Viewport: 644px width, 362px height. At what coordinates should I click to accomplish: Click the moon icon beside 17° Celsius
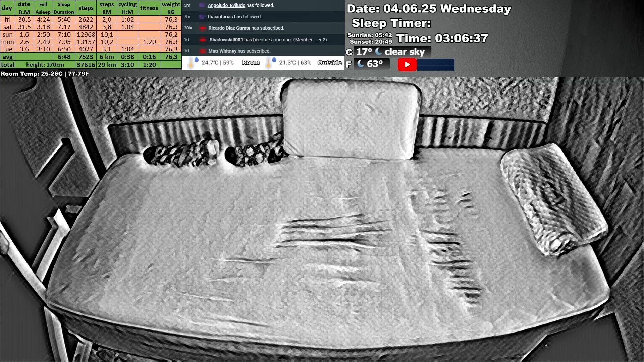[379, 51]
